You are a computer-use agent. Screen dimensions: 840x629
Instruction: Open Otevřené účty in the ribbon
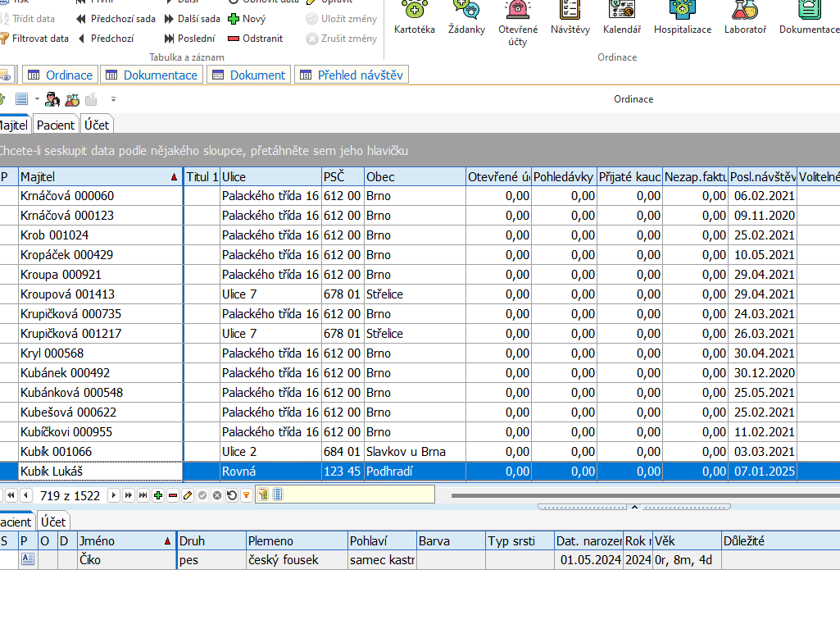tap(517, 24)
